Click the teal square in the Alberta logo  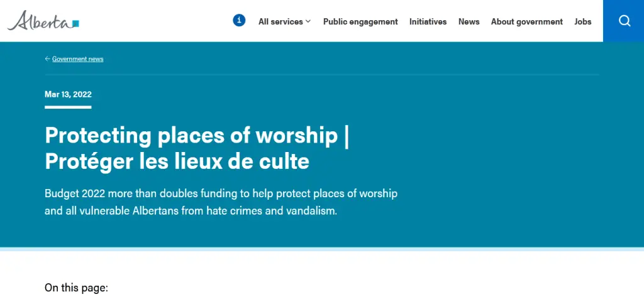pyautogui.click(x=75, y=24)
